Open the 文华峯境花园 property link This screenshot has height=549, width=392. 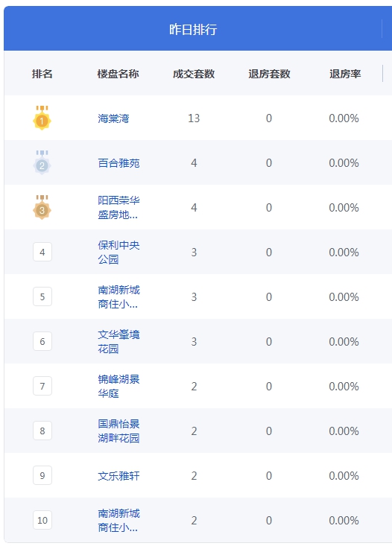tap(118, 341)
